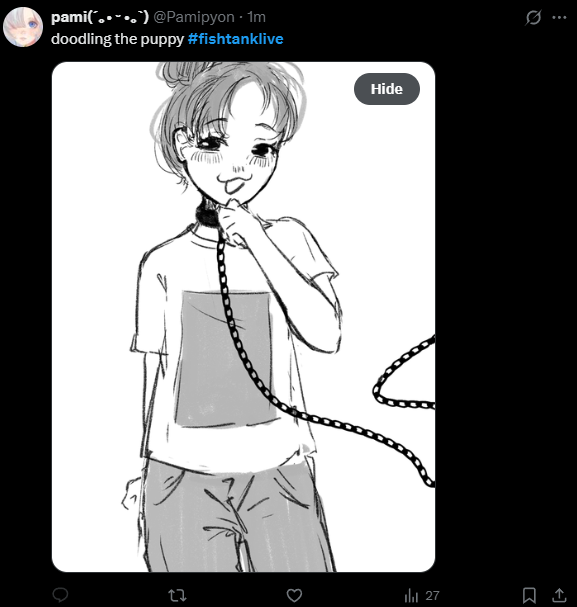Visit the @Pamipyon handle link
This screenshot has width=577, height=607.
click(194, 17)
